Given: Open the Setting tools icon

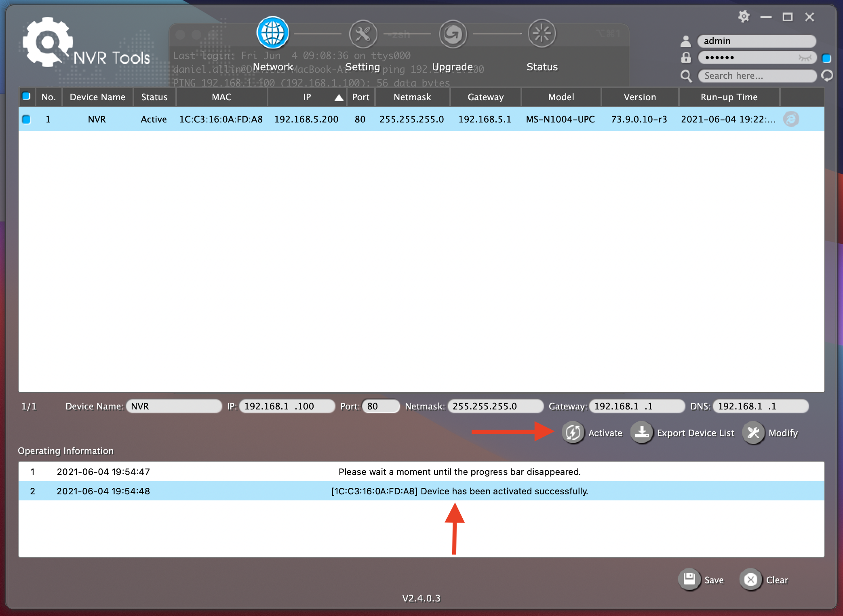Looking at the screenshot, I should tap(363, 34).
